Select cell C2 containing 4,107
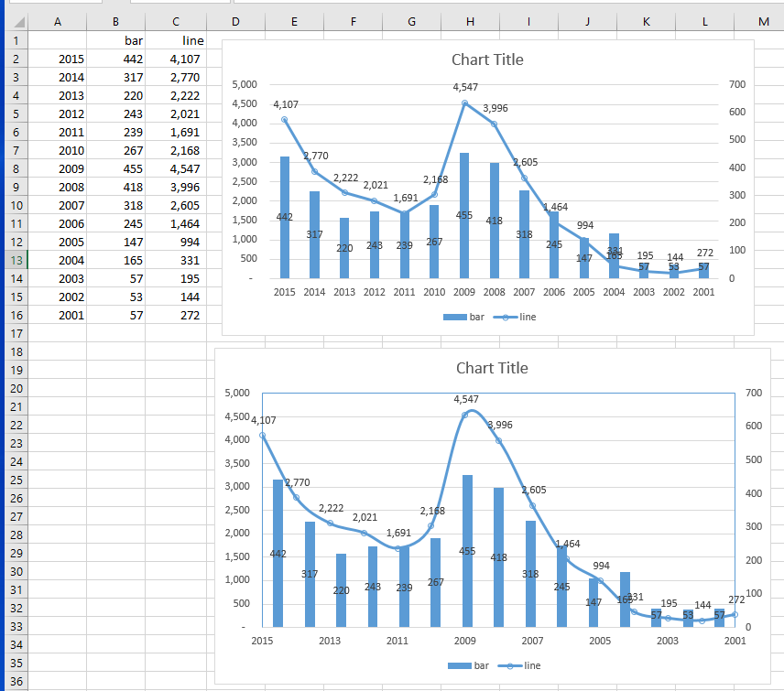 tap(176, 59)
